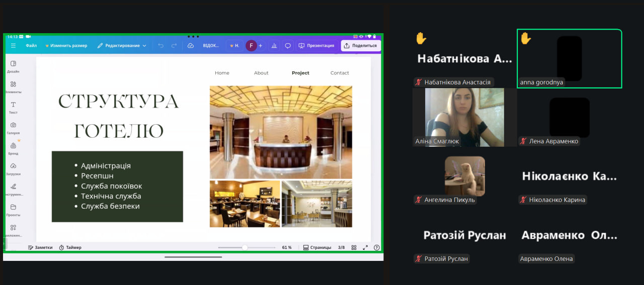644x285 pixels.
Task: Open the Страницы pages list
Action: coord(317,247)
